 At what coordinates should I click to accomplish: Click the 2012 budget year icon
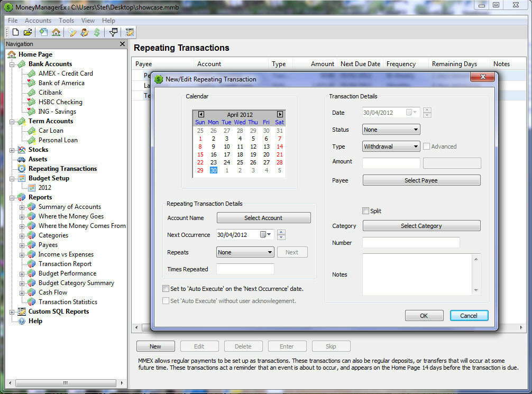(32, 188)
